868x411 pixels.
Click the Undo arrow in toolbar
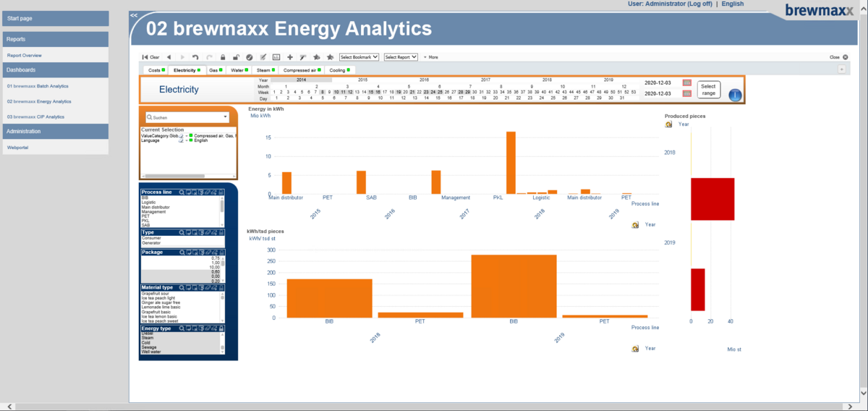click(x=195, y=57)
